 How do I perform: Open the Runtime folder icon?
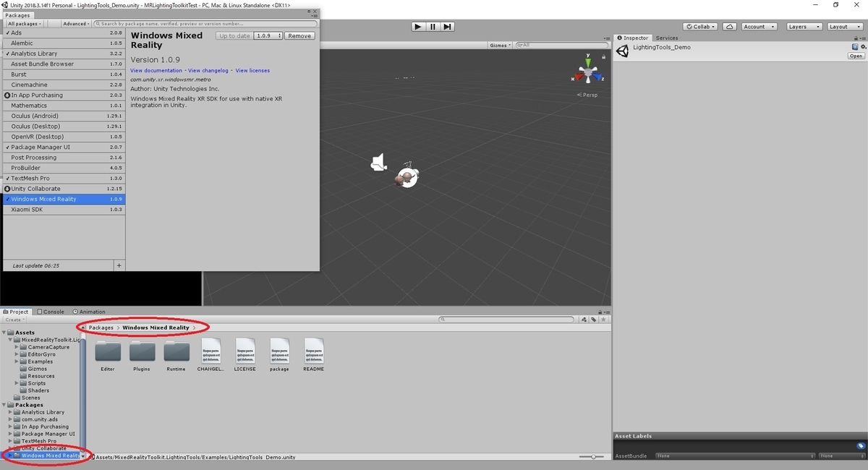[176, 351]
